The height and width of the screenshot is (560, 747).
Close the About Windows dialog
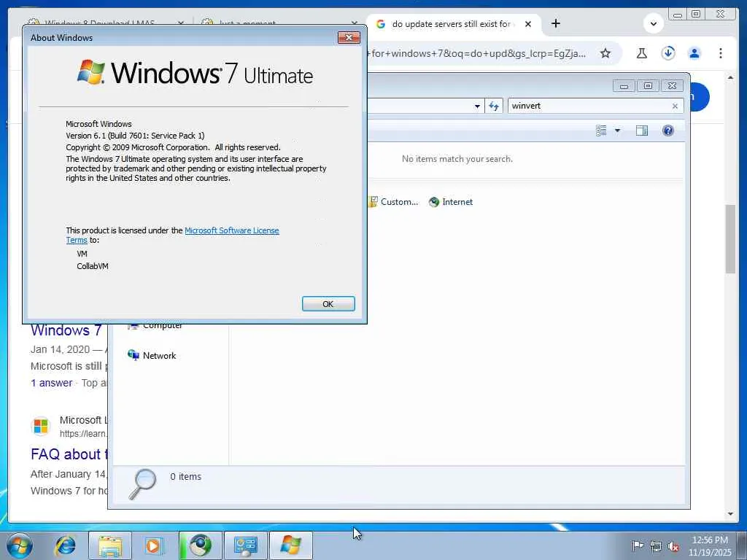tap(349, 38)
